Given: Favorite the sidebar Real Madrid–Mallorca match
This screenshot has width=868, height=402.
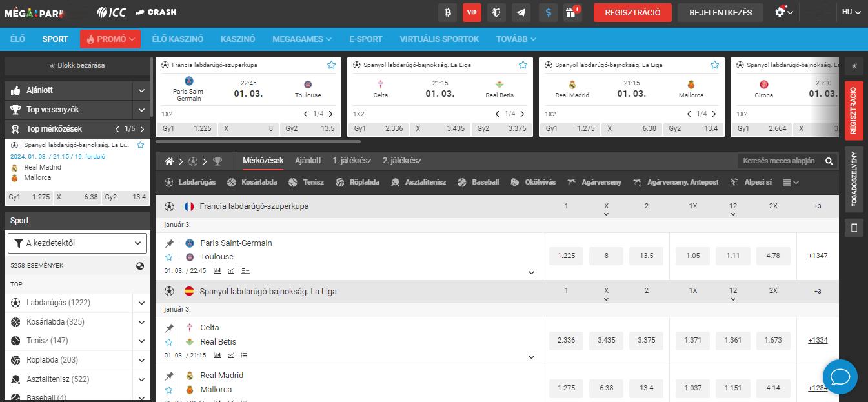Looking at the screenshot, I should point(140,145).
